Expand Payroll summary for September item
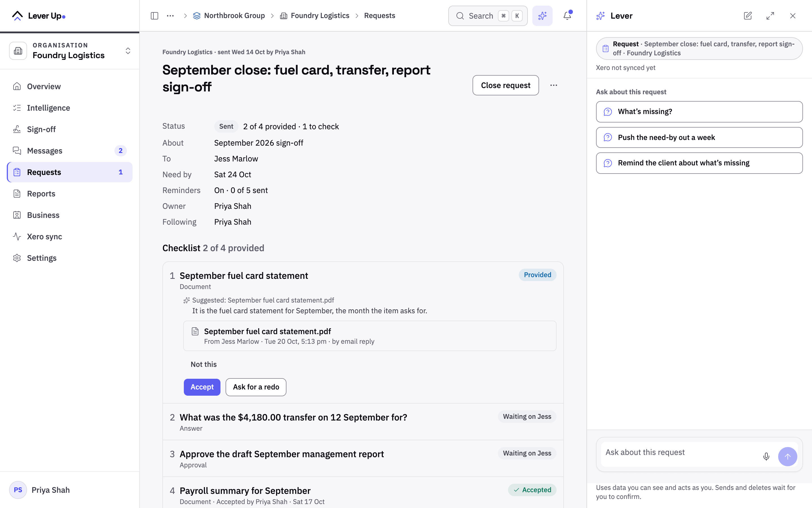 click(363, 492)
